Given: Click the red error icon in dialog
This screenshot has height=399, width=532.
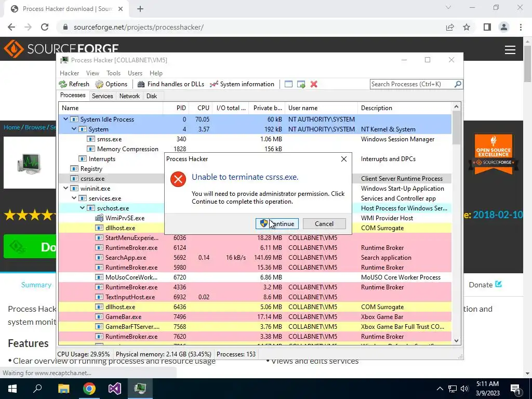Looking at the screenshot, I should [178, 179].
